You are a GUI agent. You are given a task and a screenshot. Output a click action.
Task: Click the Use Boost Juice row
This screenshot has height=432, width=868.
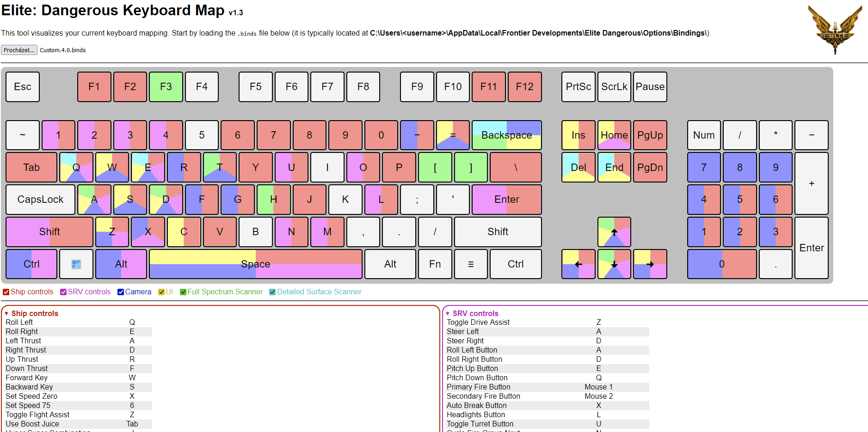pos(78,424)
